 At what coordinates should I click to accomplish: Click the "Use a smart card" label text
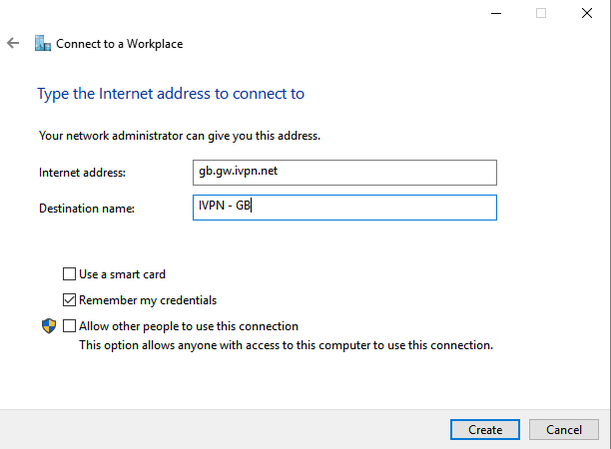122,274
